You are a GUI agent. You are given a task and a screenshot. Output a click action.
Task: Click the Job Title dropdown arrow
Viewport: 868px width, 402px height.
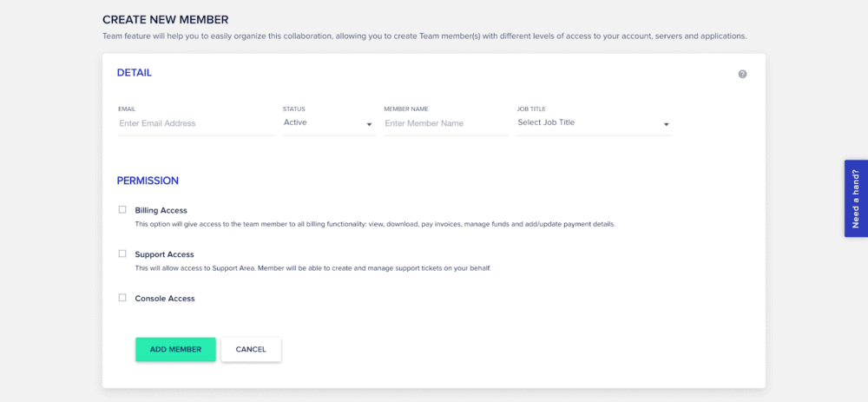click(666, 124)
